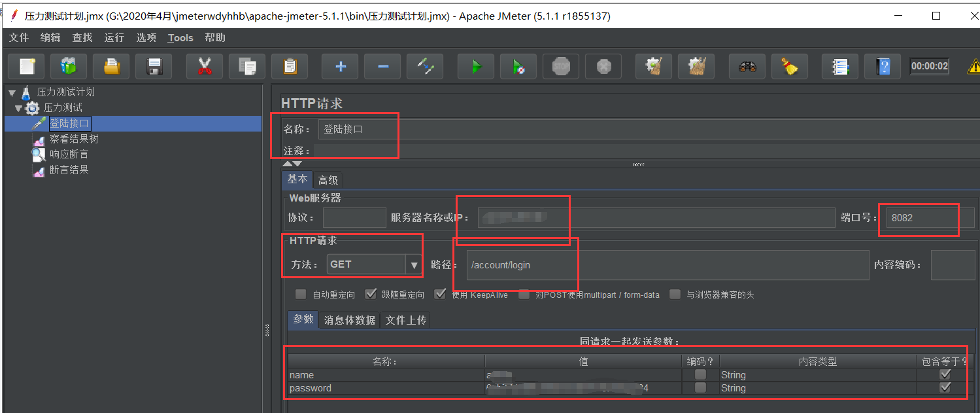Select 响应断言 in the tree

coord(69,154)
